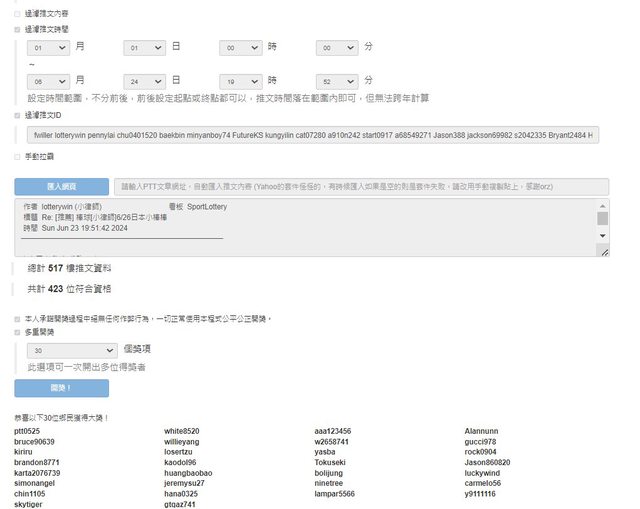Check the 本人承諾 fair-draw agreement checkbox
Screen dimensions: 640x509
[x=17, y=319]
